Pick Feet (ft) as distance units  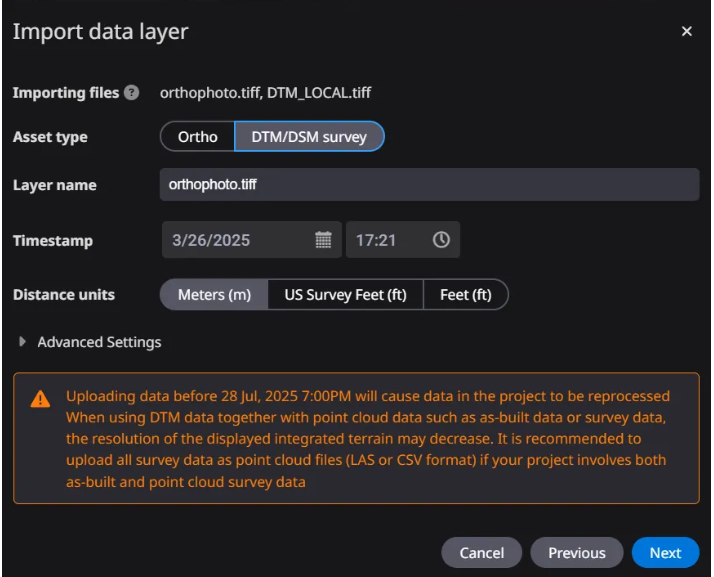tap(465, 295)
